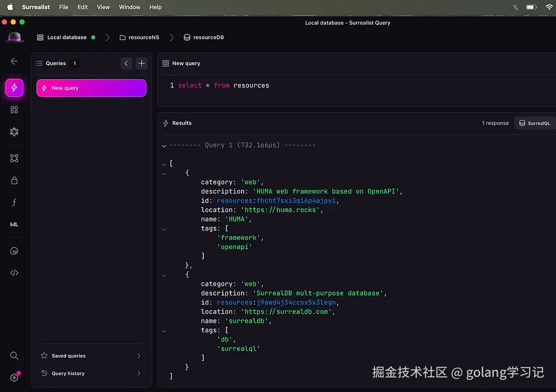The width and height of the screenshot is (556, 392).
Task: Open the Designer nodes icon in sidebar
Action: coord(14,158)
